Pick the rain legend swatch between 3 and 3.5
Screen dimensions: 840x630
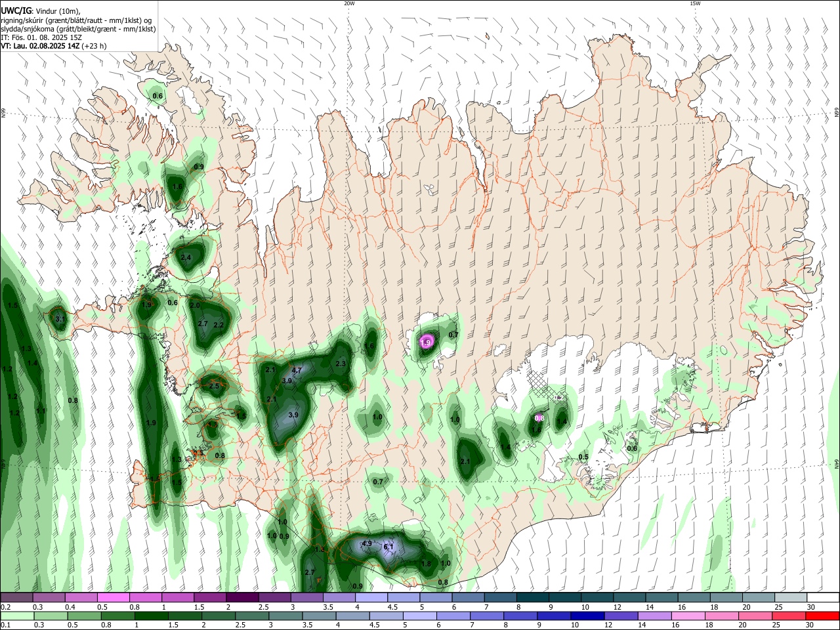(x=285, y=616)
